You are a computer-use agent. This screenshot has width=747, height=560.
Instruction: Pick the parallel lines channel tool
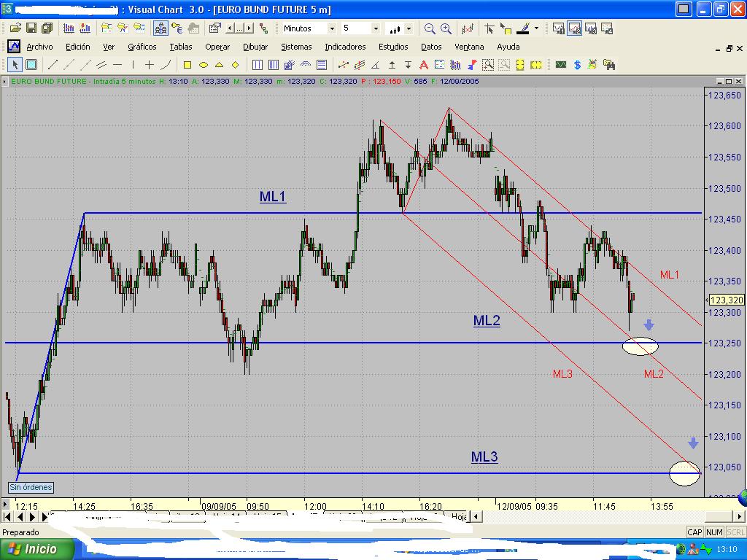click(x=101, y=64)
